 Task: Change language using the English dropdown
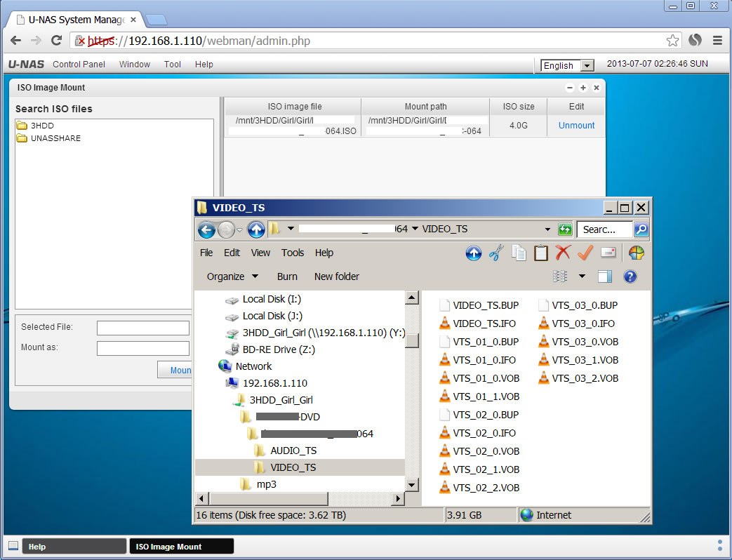coord(566,65)
